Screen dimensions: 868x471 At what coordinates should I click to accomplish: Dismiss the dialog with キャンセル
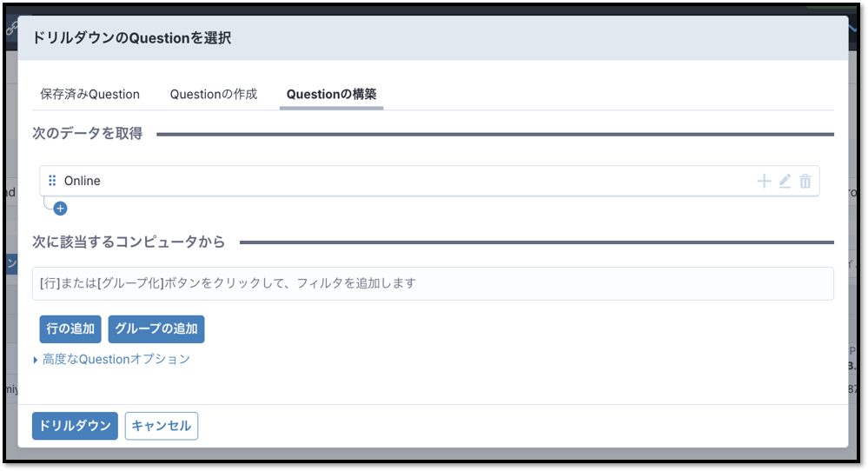[x=162, y=426]
